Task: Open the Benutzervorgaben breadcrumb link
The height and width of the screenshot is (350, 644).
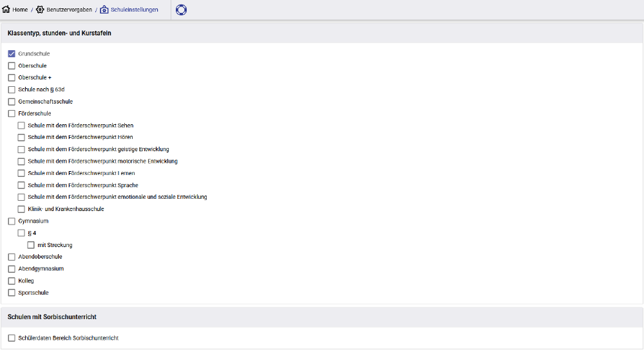Action: (69, 10)
